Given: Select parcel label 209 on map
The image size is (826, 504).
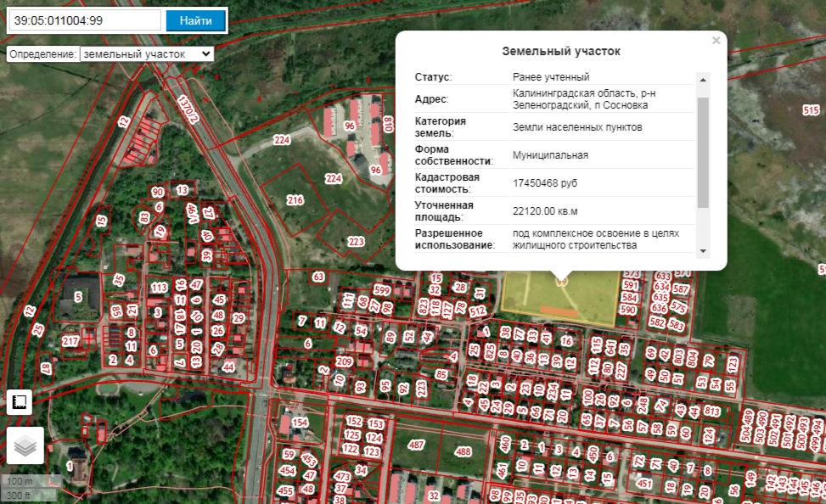Looking at the screenshot, I should [x=344, y=361].
